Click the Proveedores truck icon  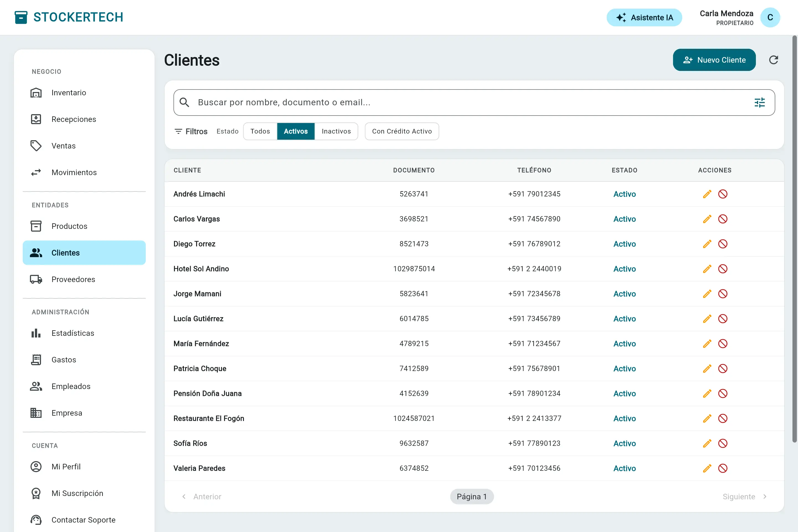(x=36, y=279)
